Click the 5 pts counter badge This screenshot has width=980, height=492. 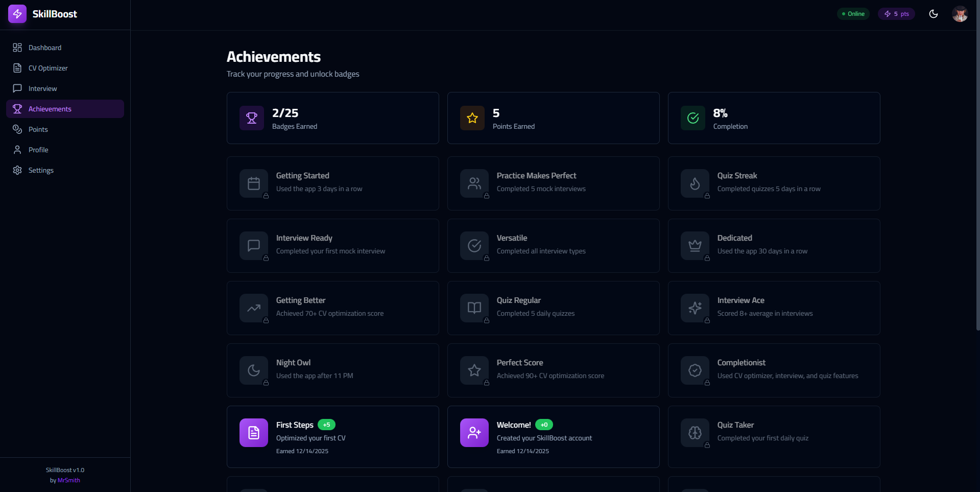pyautogui.click(x=896, y=14)
